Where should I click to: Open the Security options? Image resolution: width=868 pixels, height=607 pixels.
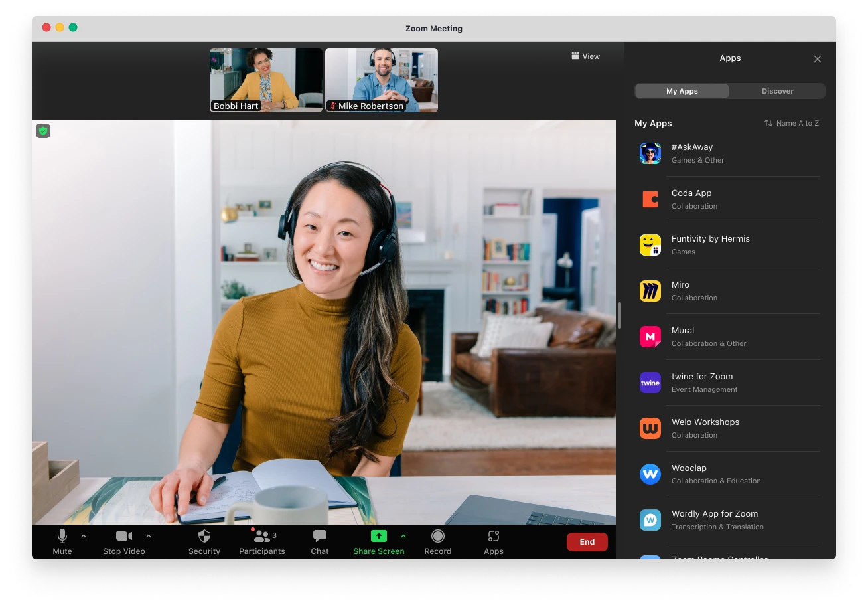coord(204,541)
